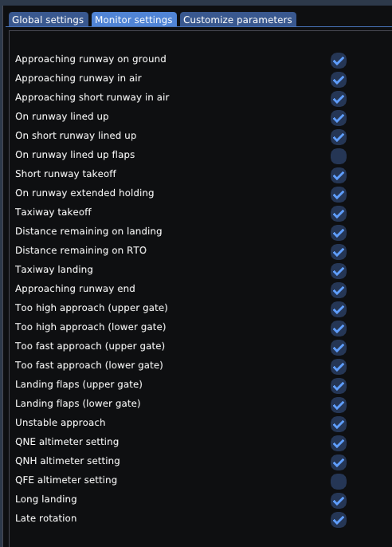Screen dimensions: 392x547
Task: Uncheck Approaching runway in air
Action: (x=339, y=80)
